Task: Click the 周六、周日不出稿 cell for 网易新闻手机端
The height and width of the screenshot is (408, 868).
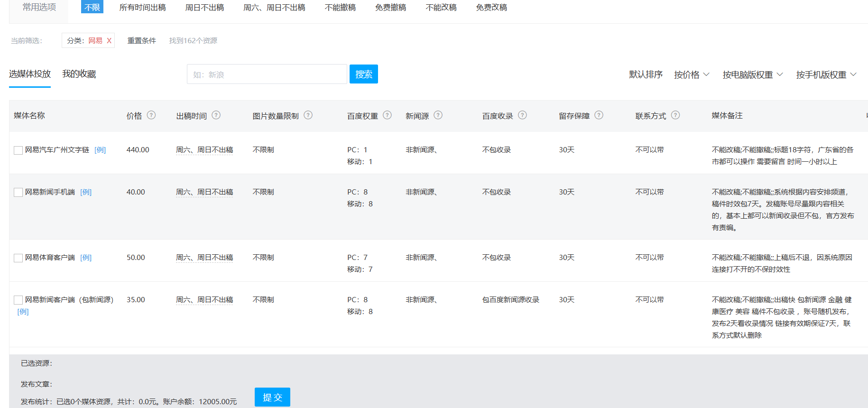Action: tap(204, 192)
